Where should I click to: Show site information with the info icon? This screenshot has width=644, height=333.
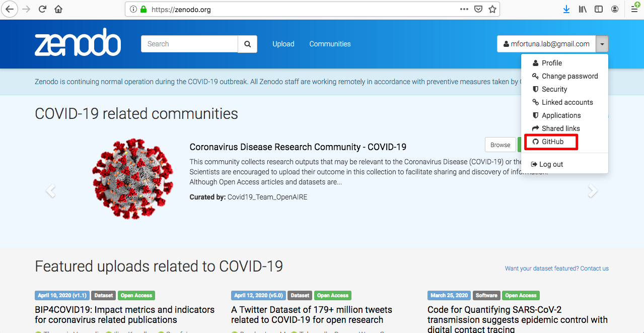tap(133, 9)
